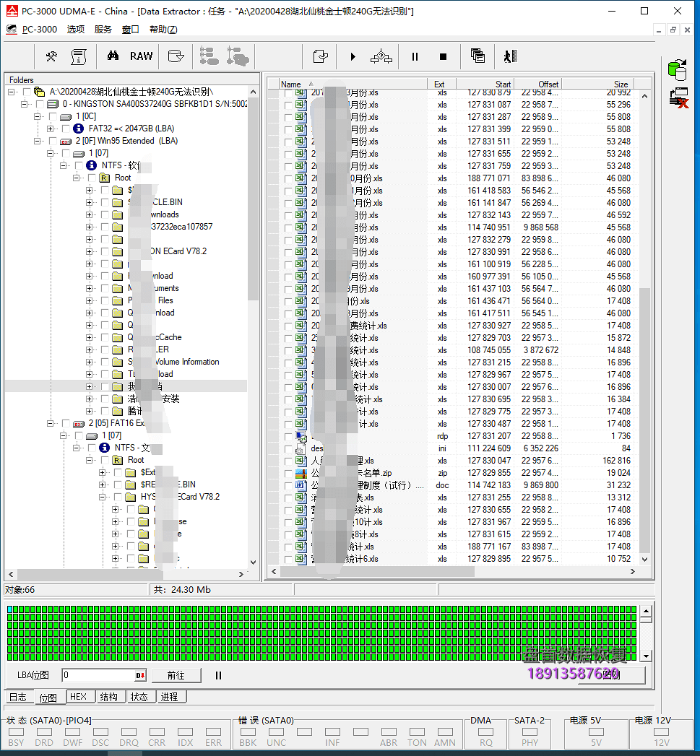Click the balance scale toolbar icon
The image size is (700, 756).
pyautogui.click(x=381, y=56)
